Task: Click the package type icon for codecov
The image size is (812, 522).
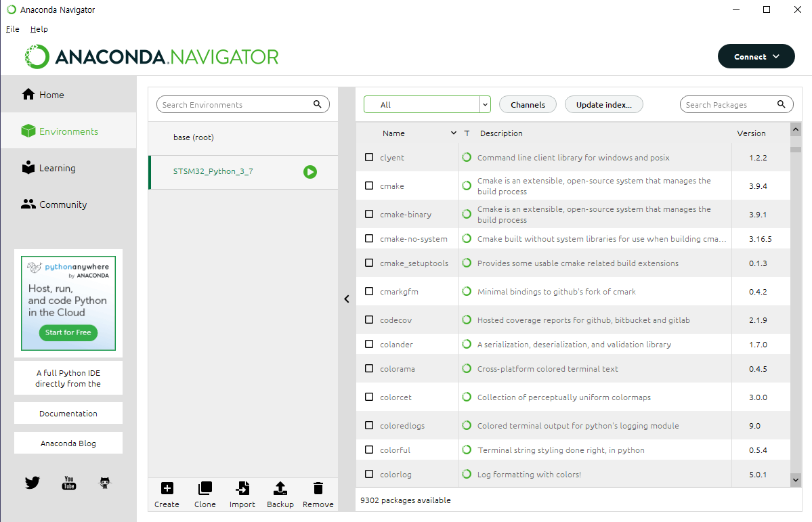Action: (x=467, y=320)
